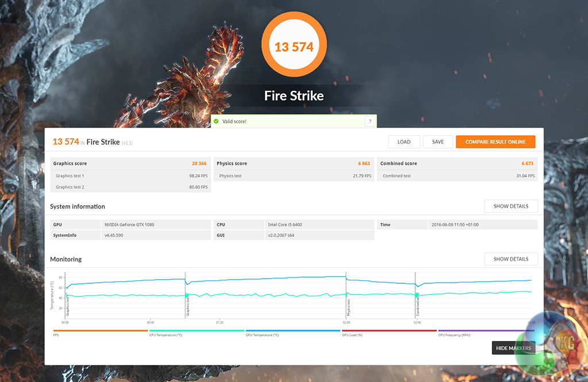This screenshot has width=588, height=382.
Task: Click Compare Result Online button
Action: pos(495,142)
